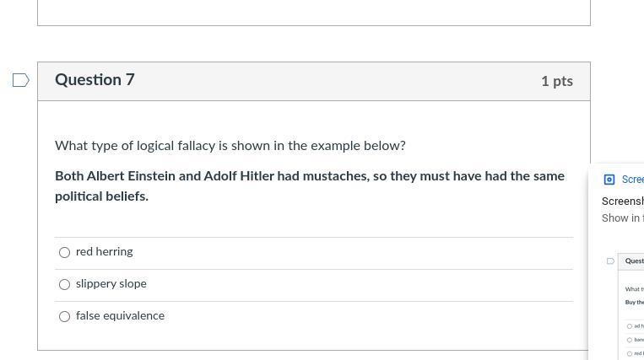Open the blue screenshot notification title
644x360 pixels.
[632, 180]
